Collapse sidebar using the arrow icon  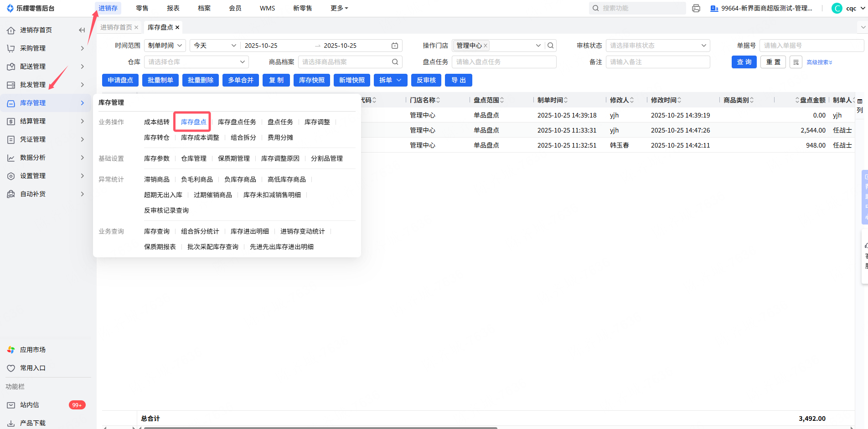(82, 30)
